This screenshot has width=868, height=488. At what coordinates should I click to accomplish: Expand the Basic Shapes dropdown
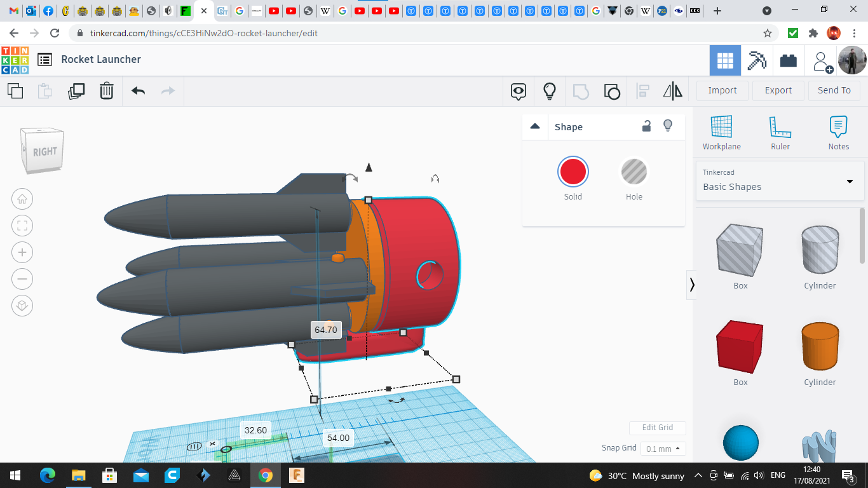click(850, 181)
